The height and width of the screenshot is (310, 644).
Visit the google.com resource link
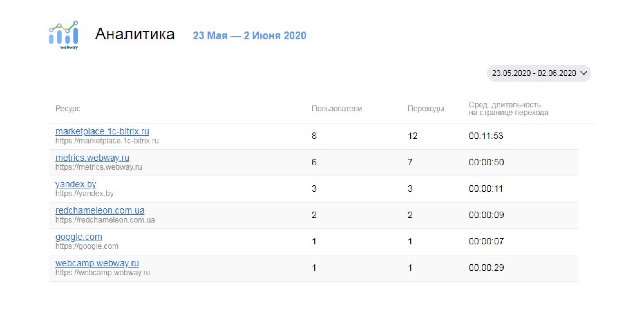[79, 237]
